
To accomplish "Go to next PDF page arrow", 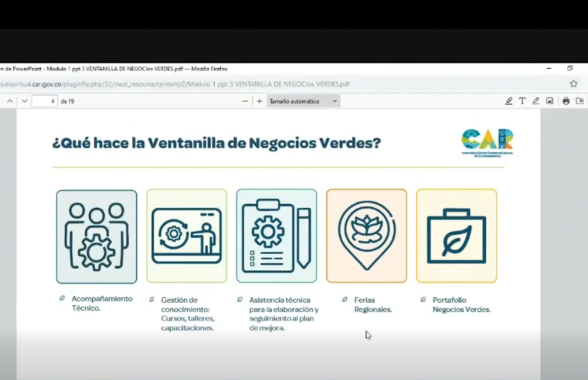I will [x=25, y=101].
